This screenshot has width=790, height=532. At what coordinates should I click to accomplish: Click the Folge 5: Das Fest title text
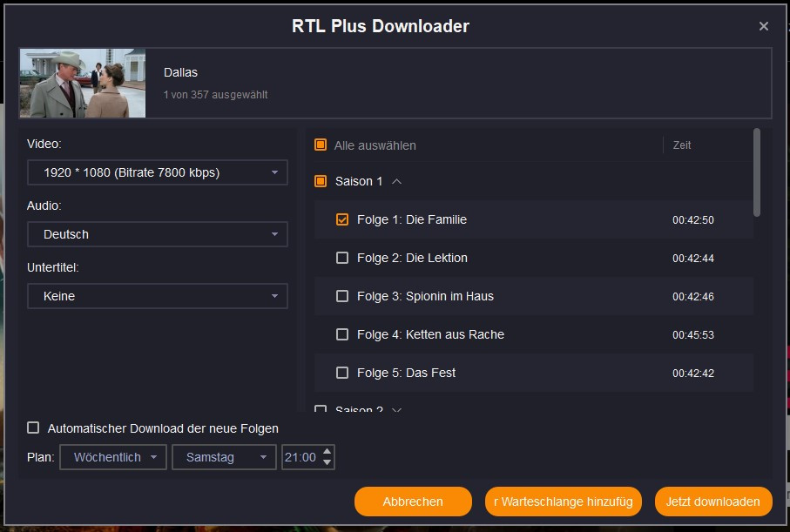(406, 373)
